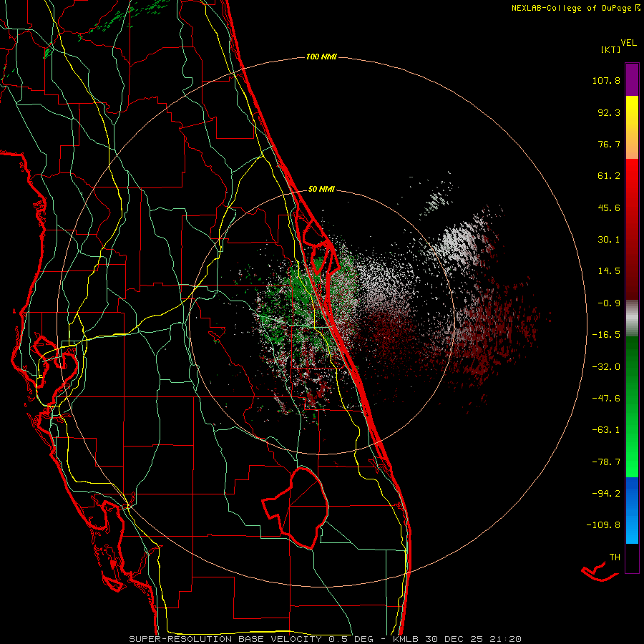Select the 92.3 velocity scale value

[609, 112]
